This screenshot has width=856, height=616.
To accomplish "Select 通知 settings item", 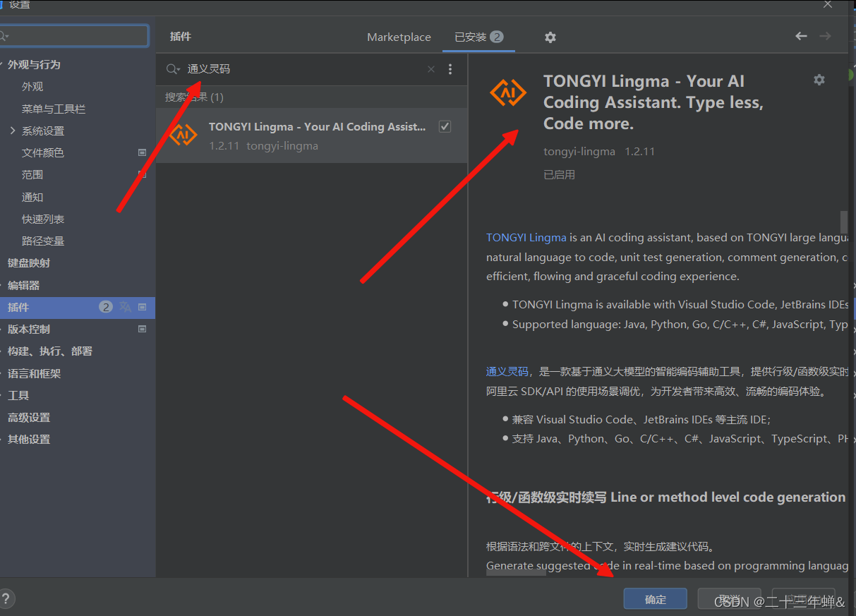I will 32,197.
